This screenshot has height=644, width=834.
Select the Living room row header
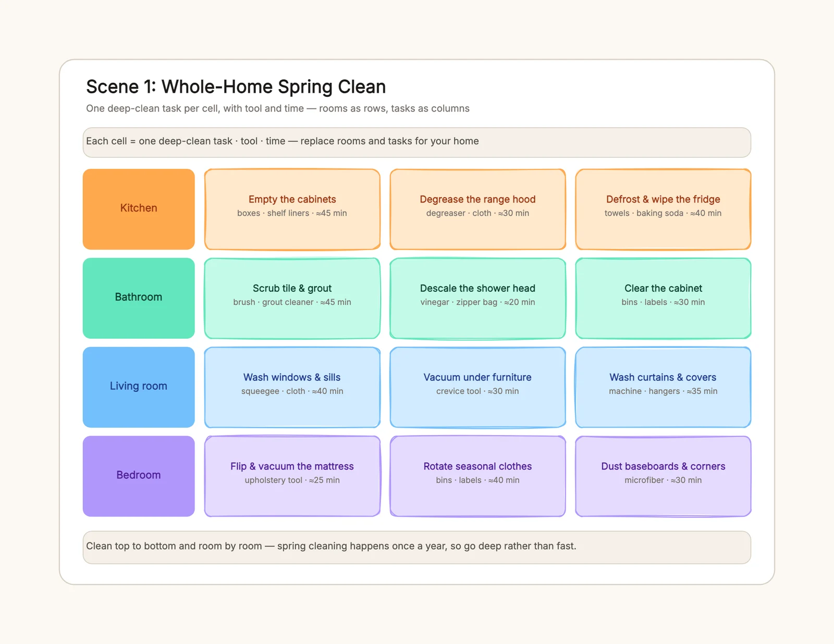(x=139, y=387)
